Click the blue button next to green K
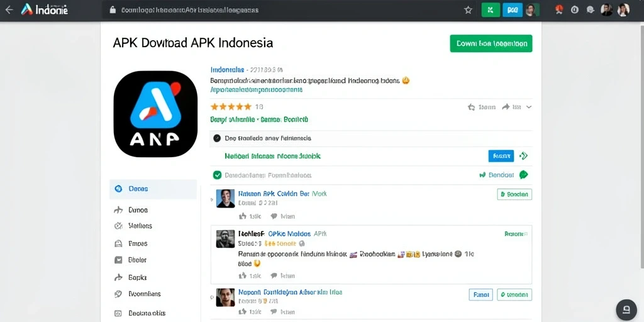This screenshot has width=644, height=322. point(512,10)
